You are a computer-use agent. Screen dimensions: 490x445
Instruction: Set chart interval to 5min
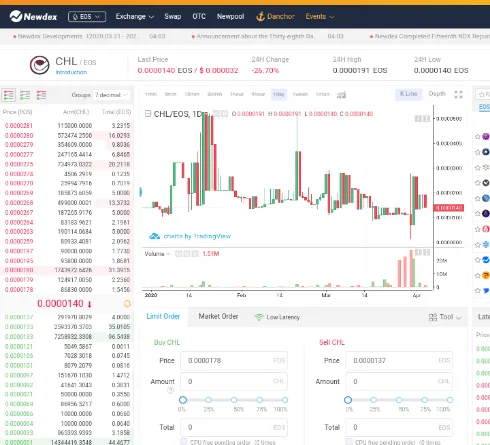coord(170,94)
